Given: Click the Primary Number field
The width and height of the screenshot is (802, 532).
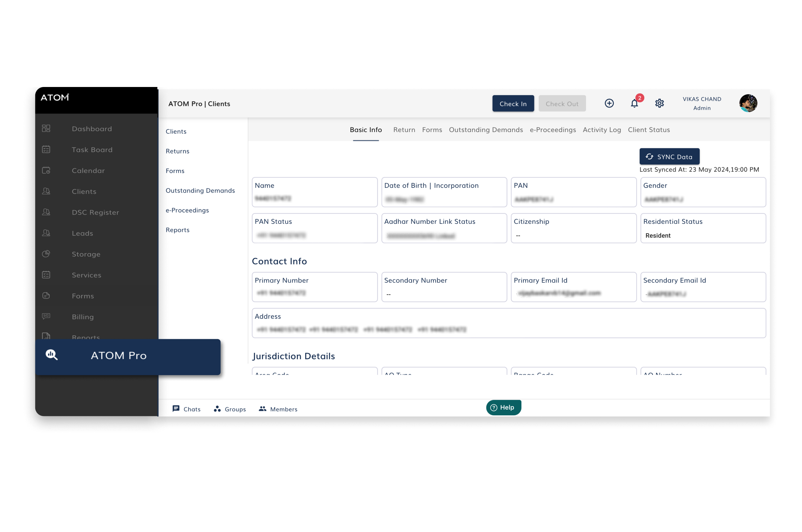Looking at the screenshot, I should point(315,287).
